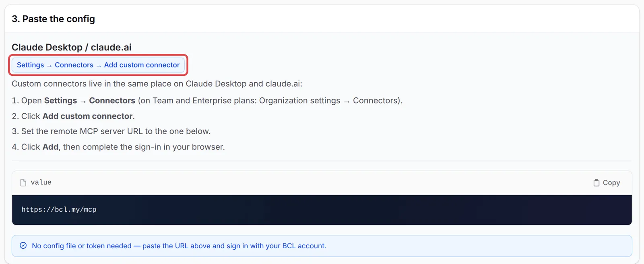
Task: Click the checkmark icon in the info banner
Action: (23, 245)
